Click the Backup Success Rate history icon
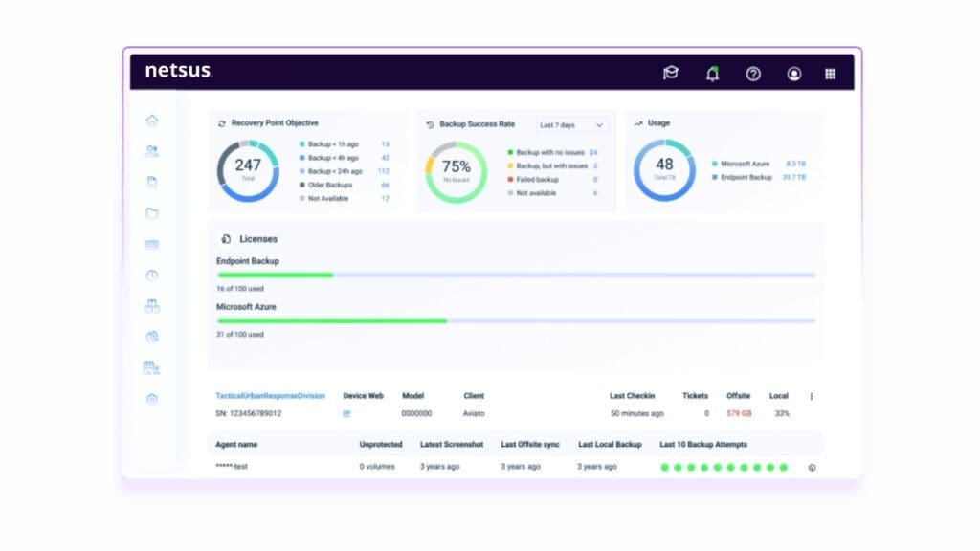 click(x=430, y=125)
